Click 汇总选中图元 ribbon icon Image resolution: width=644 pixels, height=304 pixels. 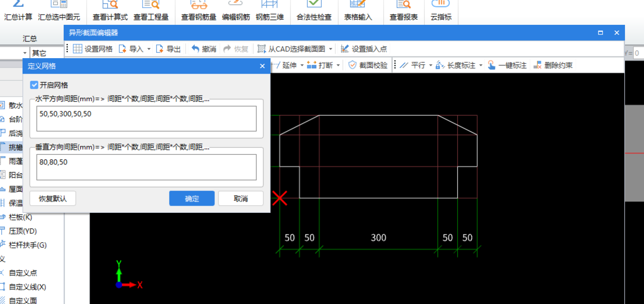click(x=59, y=10)
